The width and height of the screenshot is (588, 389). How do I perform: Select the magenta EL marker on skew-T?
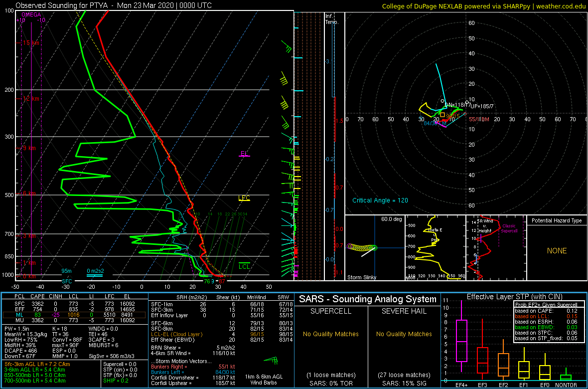tap(244, 154)
